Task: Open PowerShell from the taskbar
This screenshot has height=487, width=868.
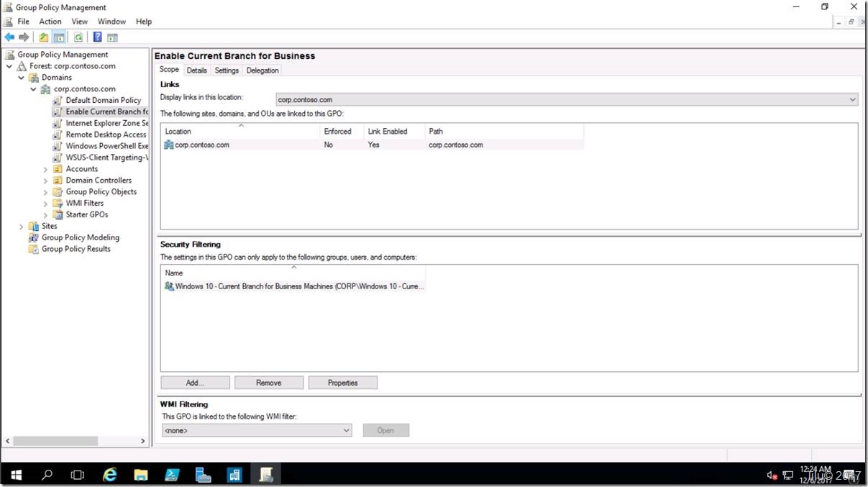Action: pyautogui.click(x=172, y=475)
